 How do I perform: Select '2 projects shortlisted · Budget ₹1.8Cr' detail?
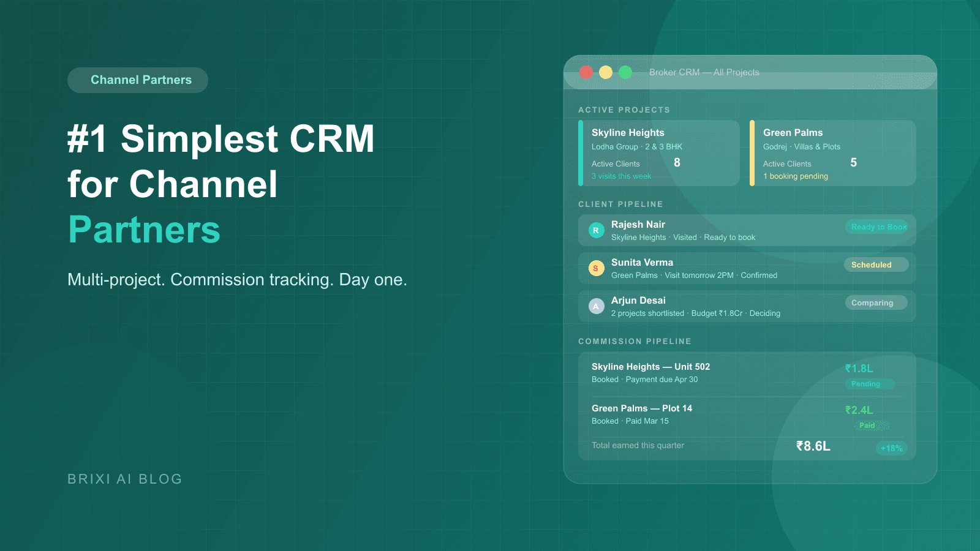(x=677, y=313)
